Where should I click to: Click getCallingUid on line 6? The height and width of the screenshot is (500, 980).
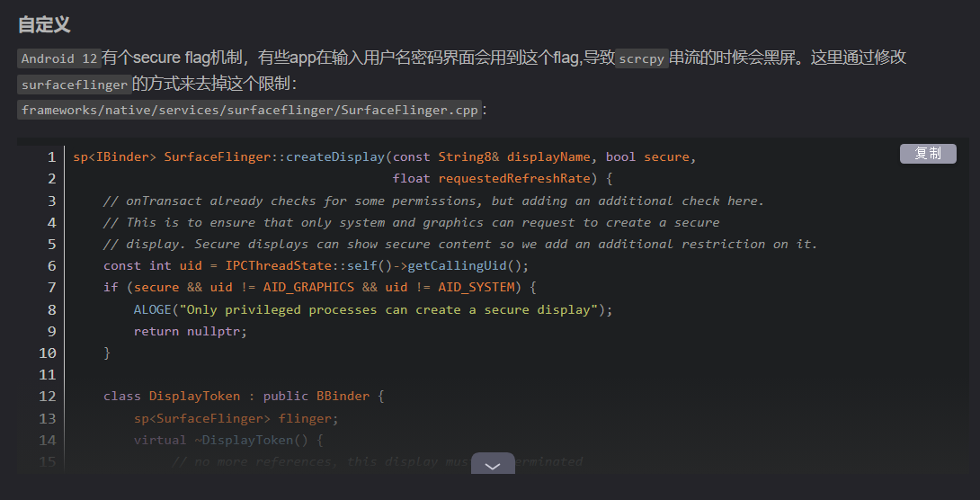(x=457, y=265)
